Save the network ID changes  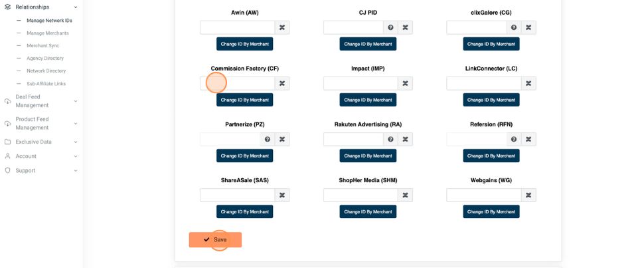tap(215, 239)
